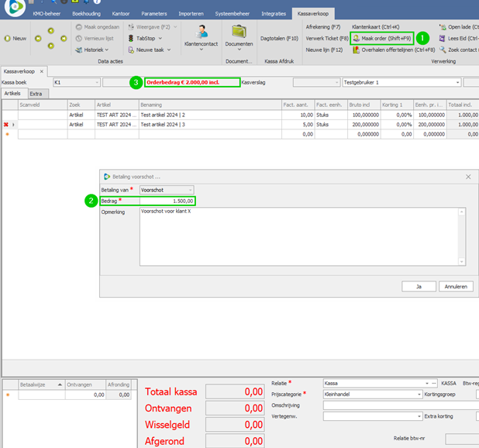Click Dagtotalen (F10)
The height and width of the screenshot is (448, 479).
pos(279,39)
